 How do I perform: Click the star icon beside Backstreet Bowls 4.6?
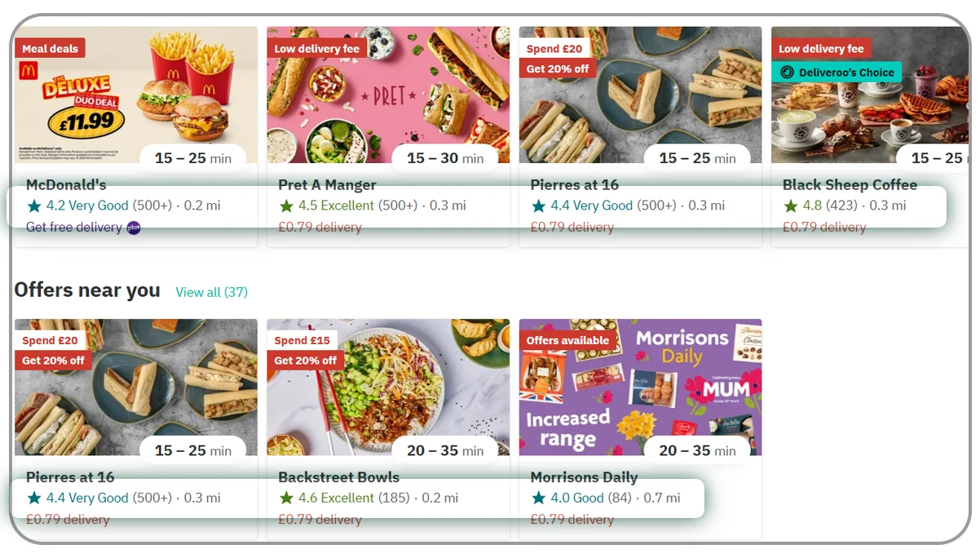point(286,498)
